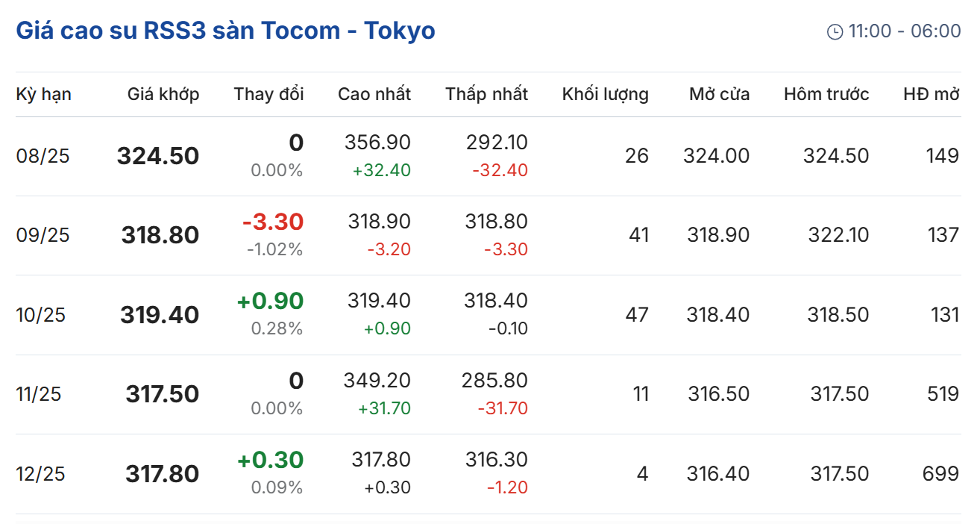Select the 10/25 contract term
The height and width of the screenshot is (524, 980).
40,315
